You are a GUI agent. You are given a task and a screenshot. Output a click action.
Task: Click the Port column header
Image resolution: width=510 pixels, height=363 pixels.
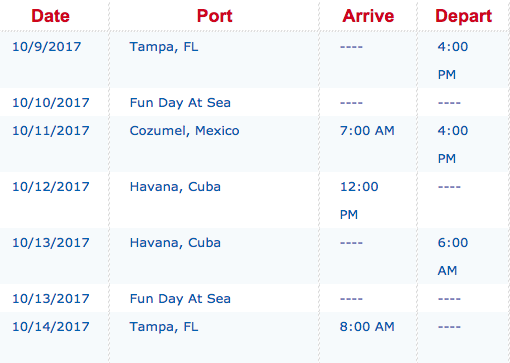tap(214, 16)
